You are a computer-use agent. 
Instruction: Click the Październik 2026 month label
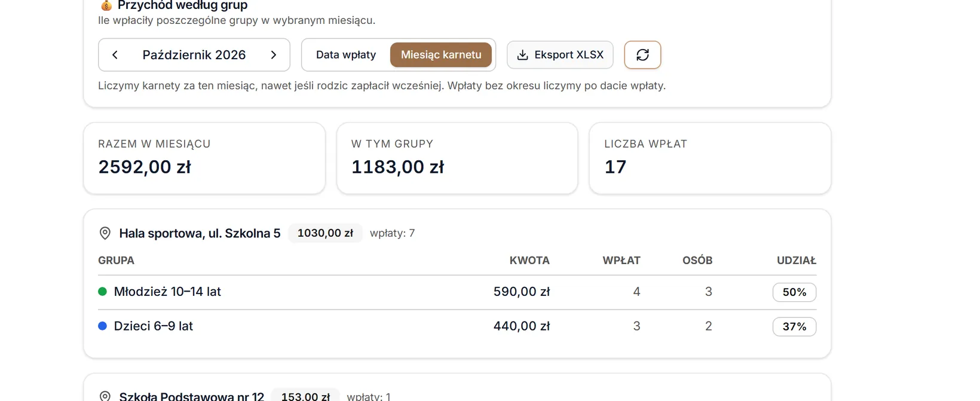194,55
